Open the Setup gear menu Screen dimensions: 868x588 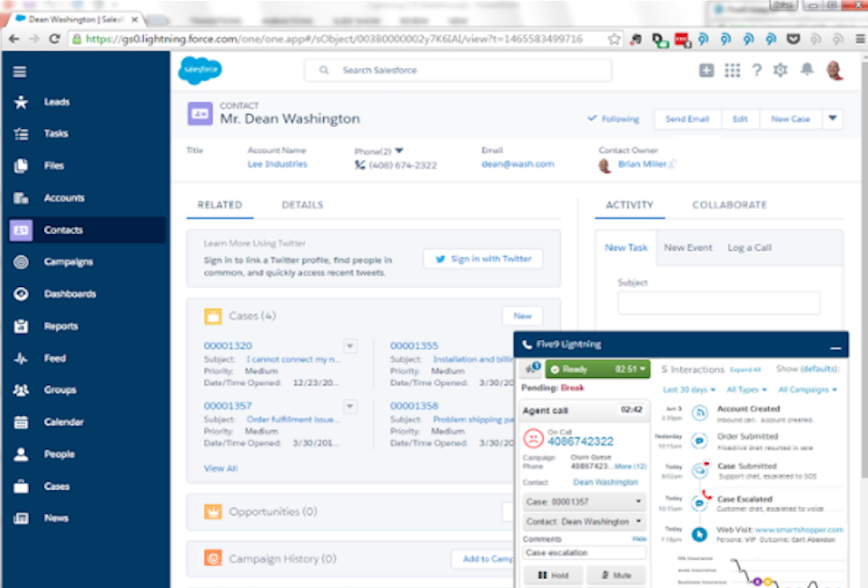[781, 71]
